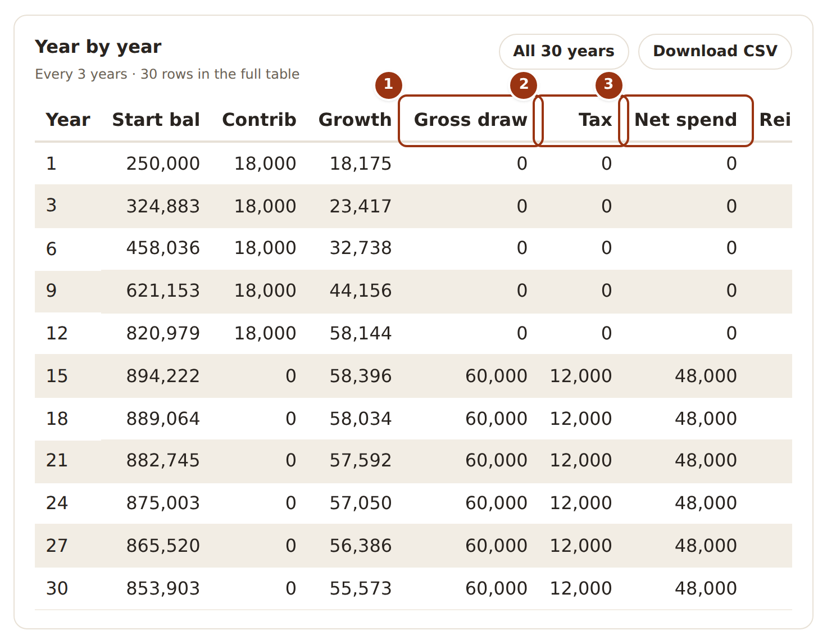Select start balance 820,979

tap(163, 333)
